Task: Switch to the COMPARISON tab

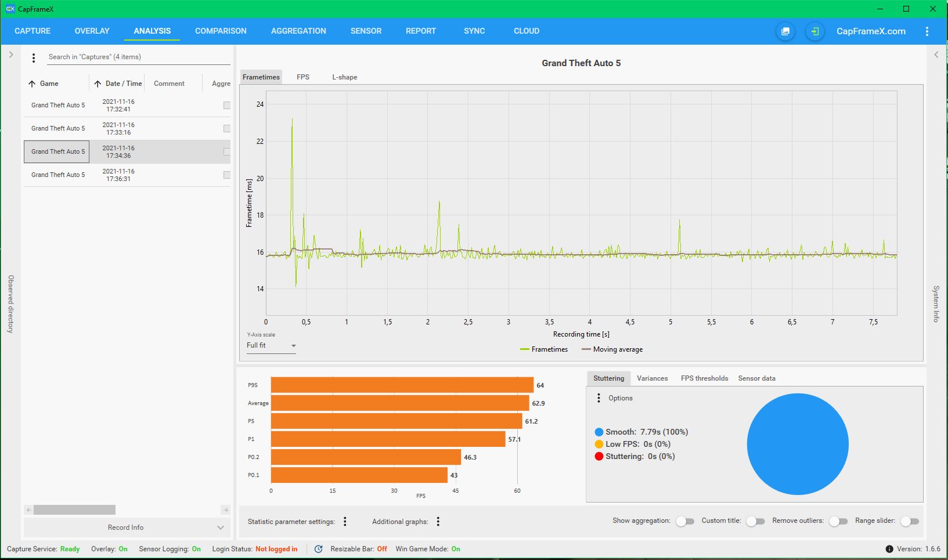Action: pyautogui.click(x=221, y=31)
